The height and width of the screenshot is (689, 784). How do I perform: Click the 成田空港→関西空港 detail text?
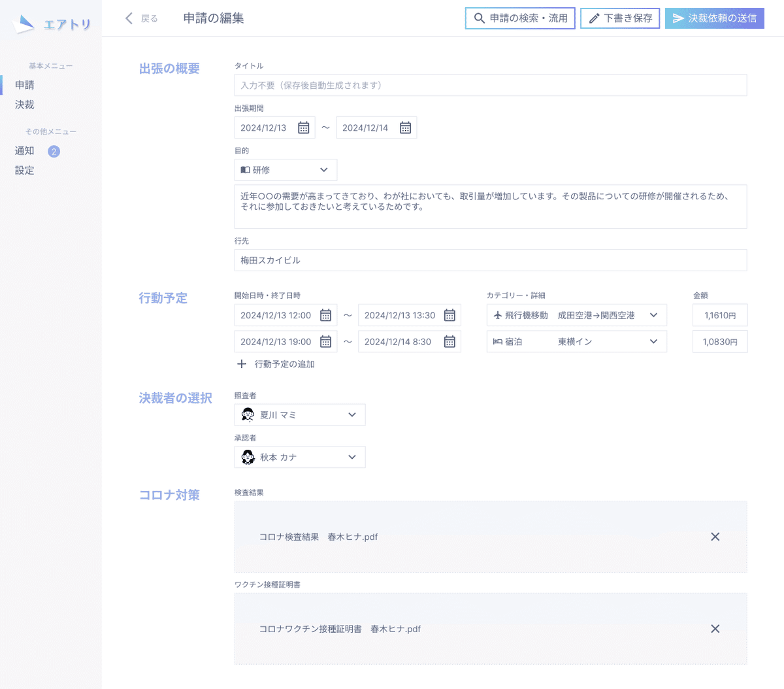click(596, 315)
